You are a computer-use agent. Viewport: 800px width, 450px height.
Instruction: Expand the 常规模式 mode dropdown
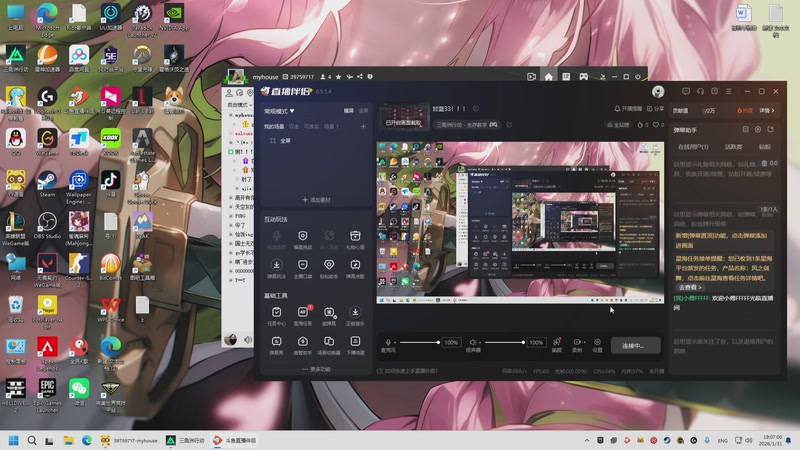tap(279, 111)
